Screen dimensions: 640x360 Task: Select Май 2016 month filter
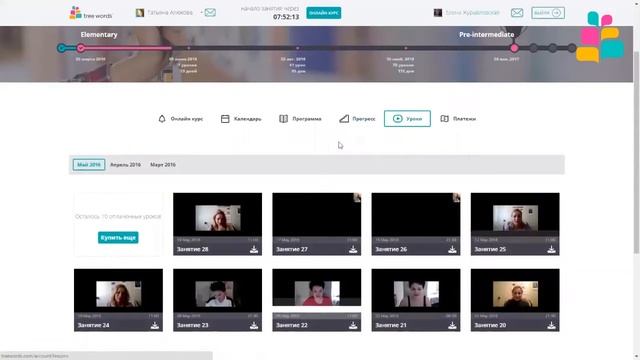(x=89, y=165)
